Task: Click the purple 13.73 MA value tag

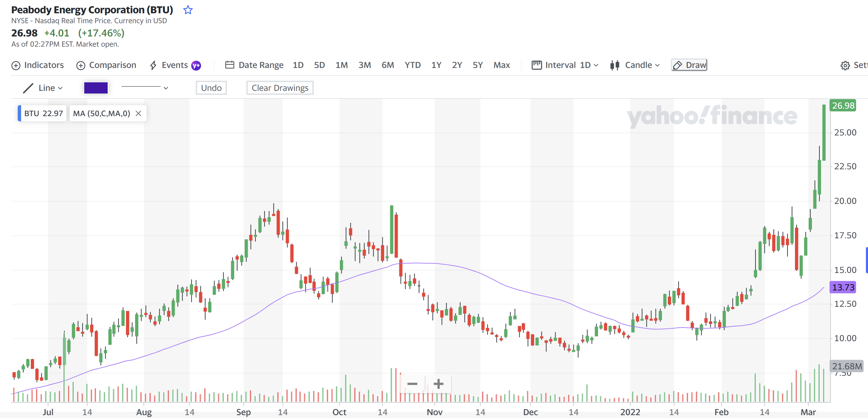Action: pyautogui.click(x=843, y=288)
